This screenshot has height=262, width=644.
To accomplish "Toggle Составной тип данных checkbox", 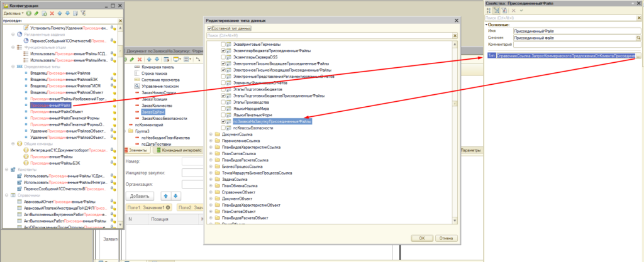I will tap(210, 29).
